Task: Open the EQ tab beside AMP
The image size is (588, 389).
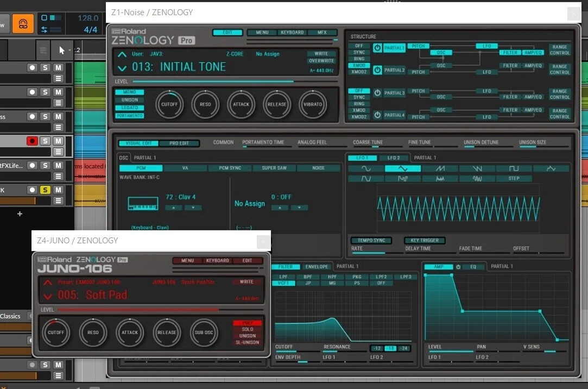Action: pyautogui.click(x=473, y=267)
